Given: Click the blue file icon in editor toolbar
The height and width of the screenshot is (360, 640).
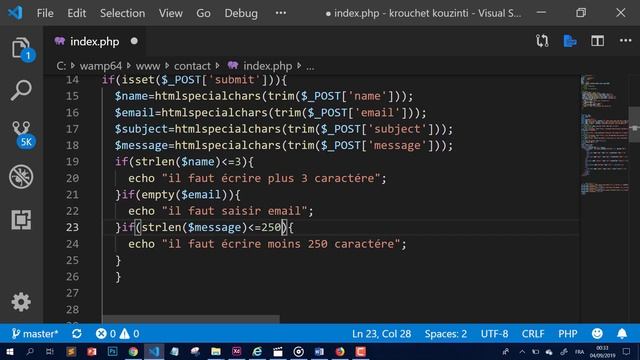Looking at the screenshot, I should pyautogui.click(x=570, y=41).
